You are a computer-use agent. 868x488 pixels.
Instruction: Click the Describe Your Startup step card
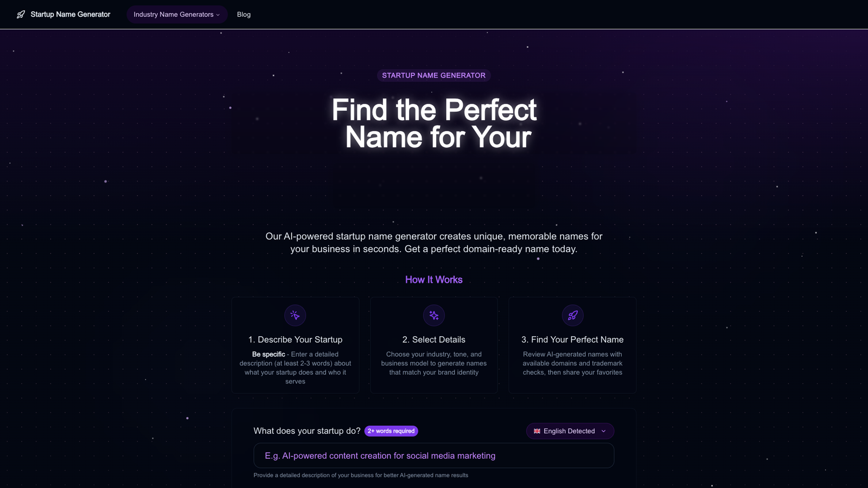(x=295, y=345)
